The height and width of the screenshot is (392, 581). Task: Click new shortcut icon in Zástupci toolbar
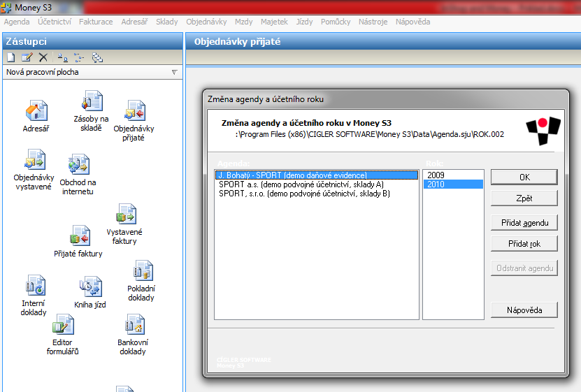pyautogui.click(x=11, y=57)
